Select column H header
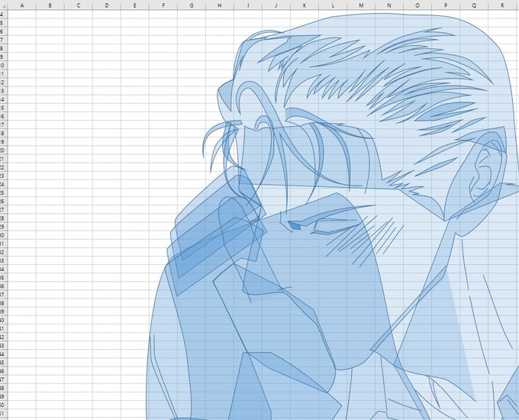The height and width of the screenshot is (420, 519). pyautogui.click(x=220, y=5)
